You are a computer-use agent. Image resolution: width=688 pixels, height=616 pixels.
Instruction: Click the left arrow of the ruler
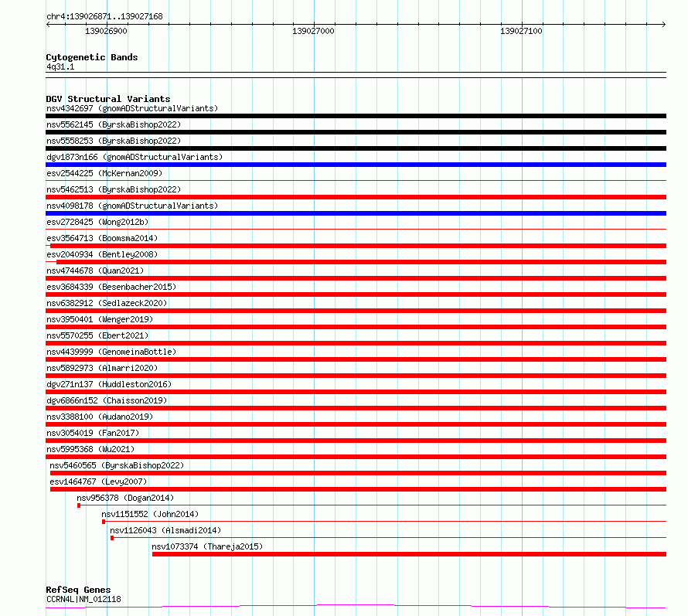pyautogui.click(x=48, y=24)
